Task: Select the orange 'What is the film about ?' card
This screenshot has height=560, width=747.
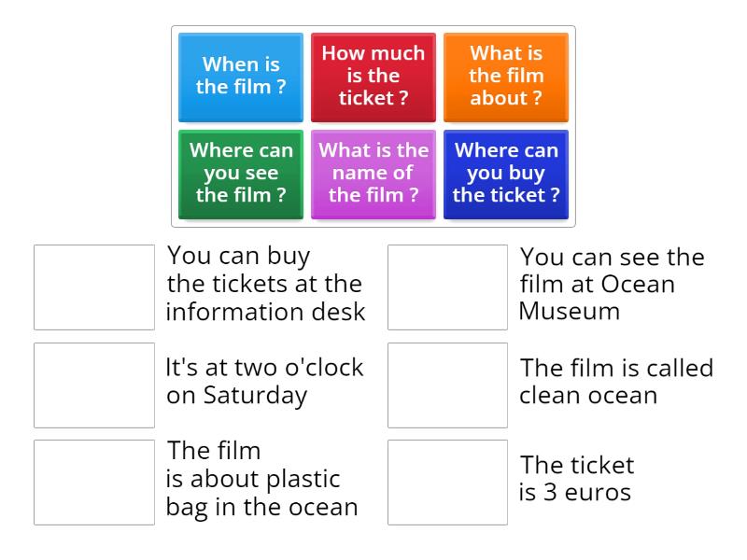Action: coord(505,77)
